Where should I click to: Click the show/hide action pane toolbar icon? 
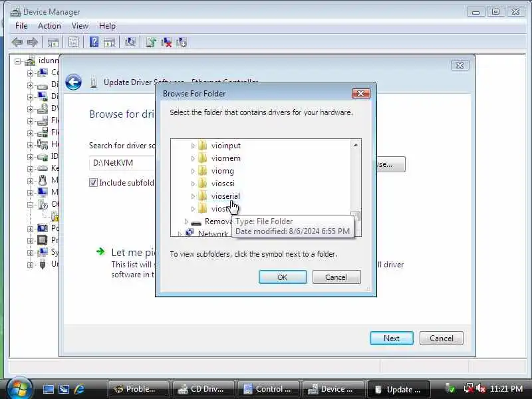tap(109, 43)
